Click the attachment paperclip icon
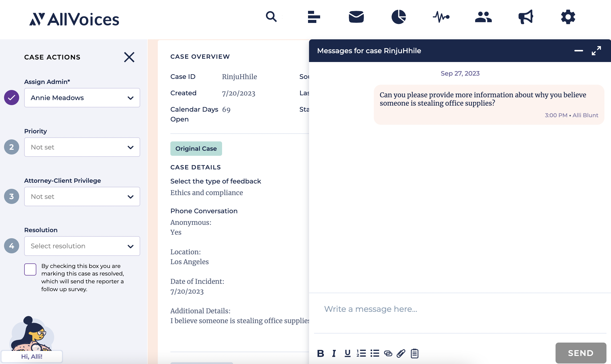Viewport: 611px width, 364px height. pos(401,353)
